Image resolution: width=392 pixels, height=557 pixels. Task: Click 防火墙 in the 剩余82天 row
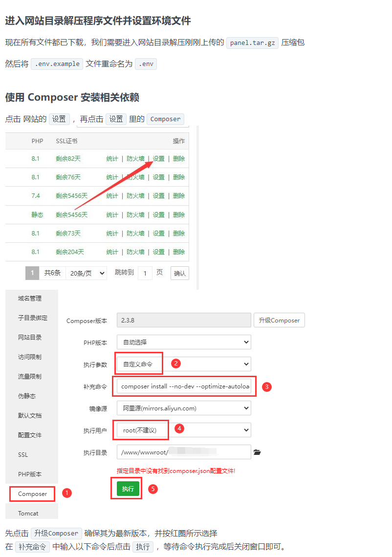coord(135,158)
